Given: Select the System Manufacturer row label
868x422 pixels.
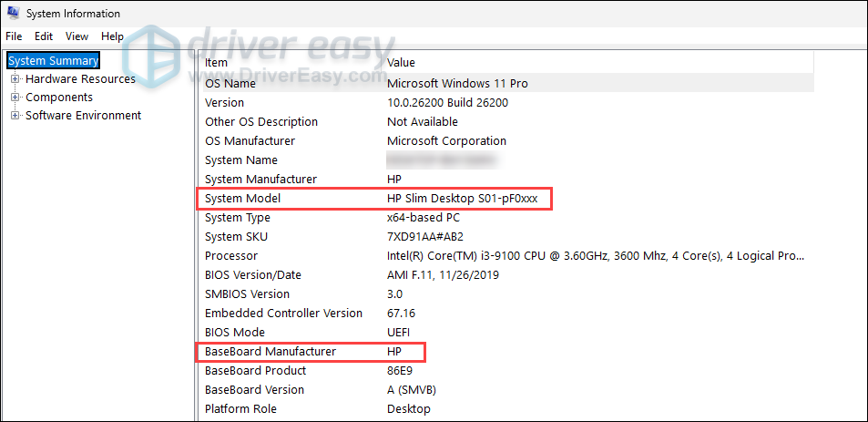Looking at the screenshot, I should [x=260, y=180].
